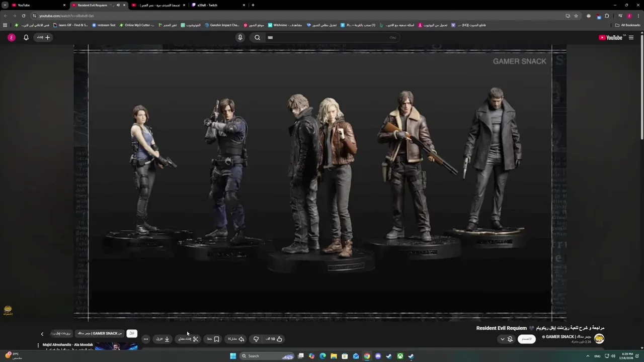
Task: Select the 'All' filter chip in suggestions
Action: 132,333
